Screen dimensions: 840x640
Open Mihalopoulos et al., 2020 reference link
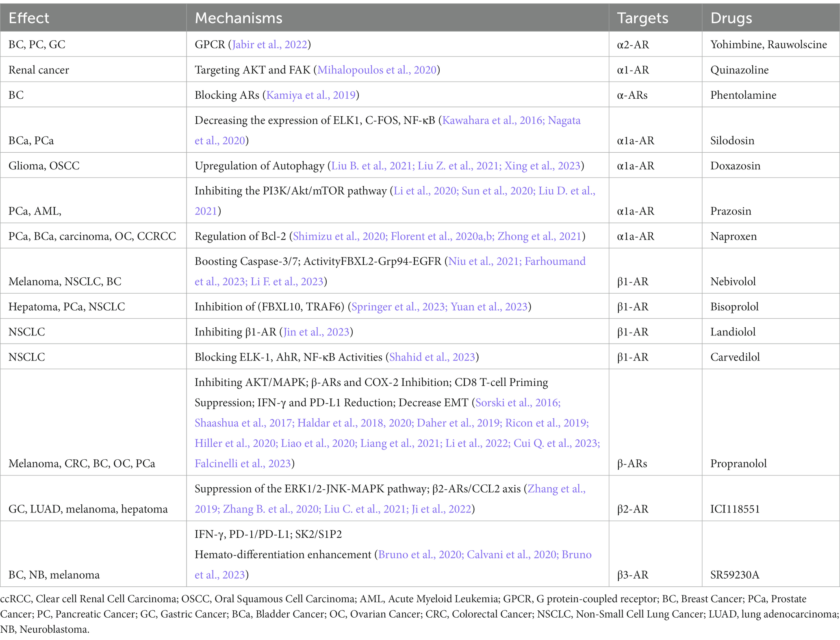(x=377, y=70)
